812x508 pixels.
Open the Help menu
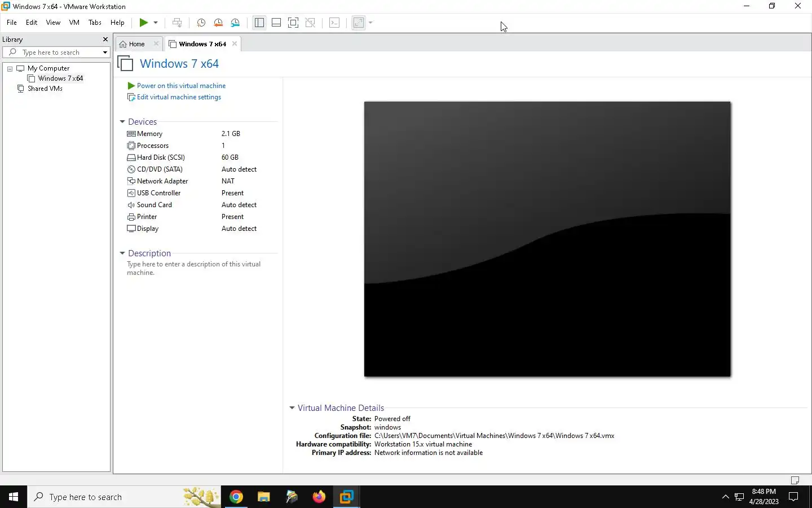pyautogui.click(x=117, y=23)
